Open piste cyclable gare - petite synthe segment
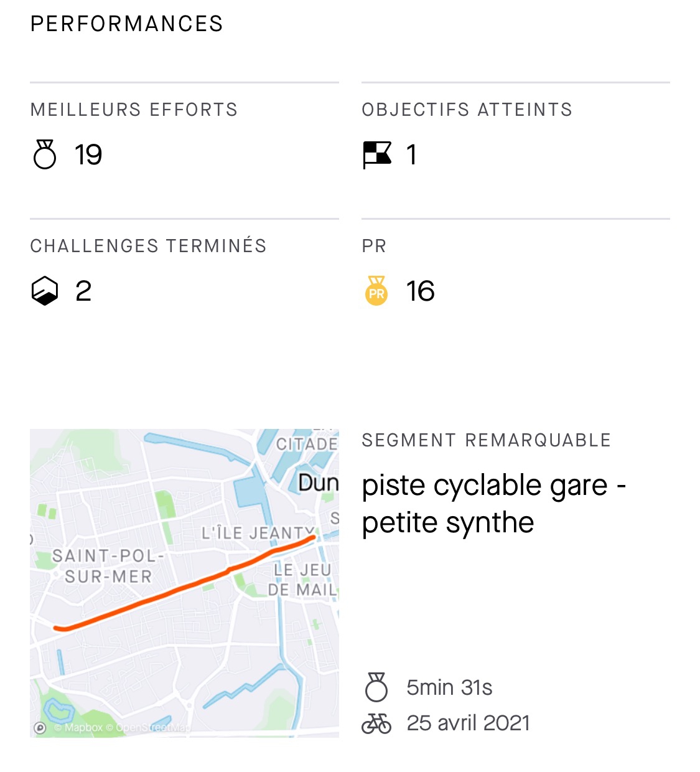This screenshot has width=700, height=772. click(494, 504)
